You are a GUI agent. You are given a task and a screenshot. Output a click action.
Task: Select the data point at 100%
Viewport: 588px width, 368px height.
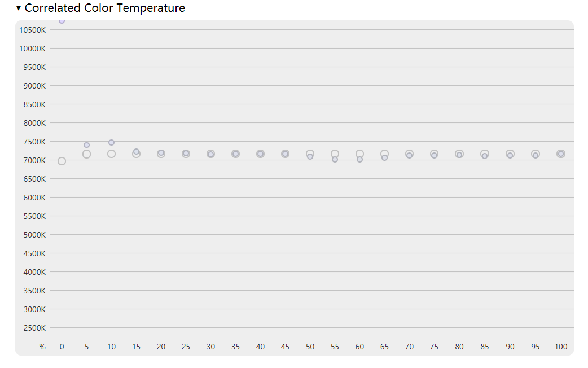point(560,154)
